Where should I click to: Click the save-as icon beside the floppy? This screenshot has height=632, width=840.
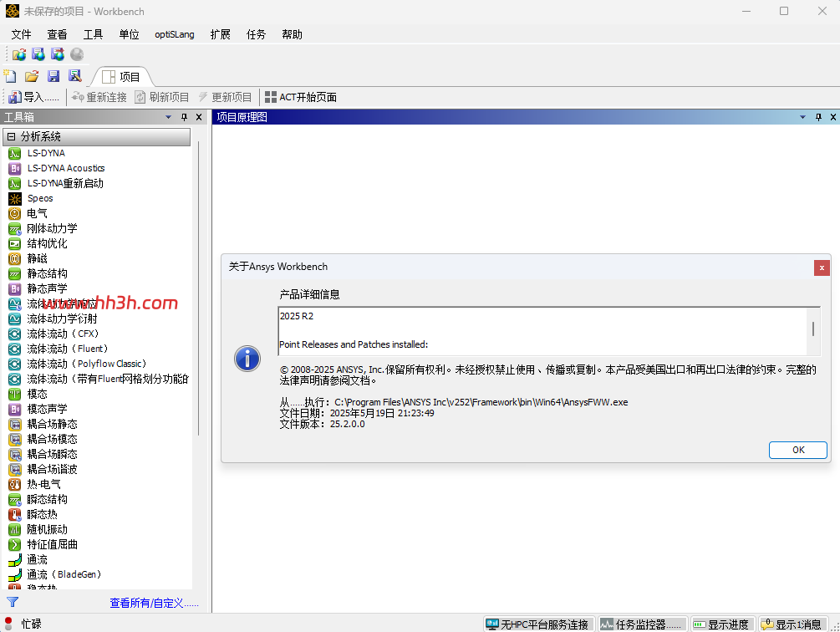click(x=75, y=76)
